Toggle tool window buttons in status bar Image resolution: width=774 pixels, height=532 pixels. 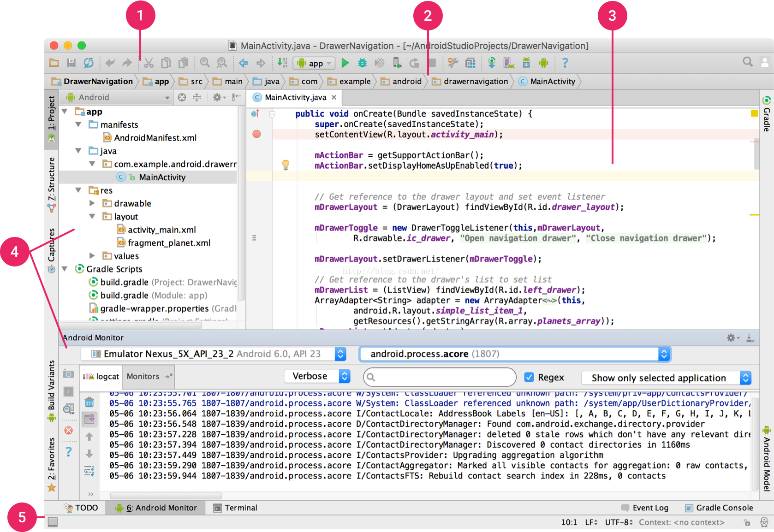click(53, 522)
